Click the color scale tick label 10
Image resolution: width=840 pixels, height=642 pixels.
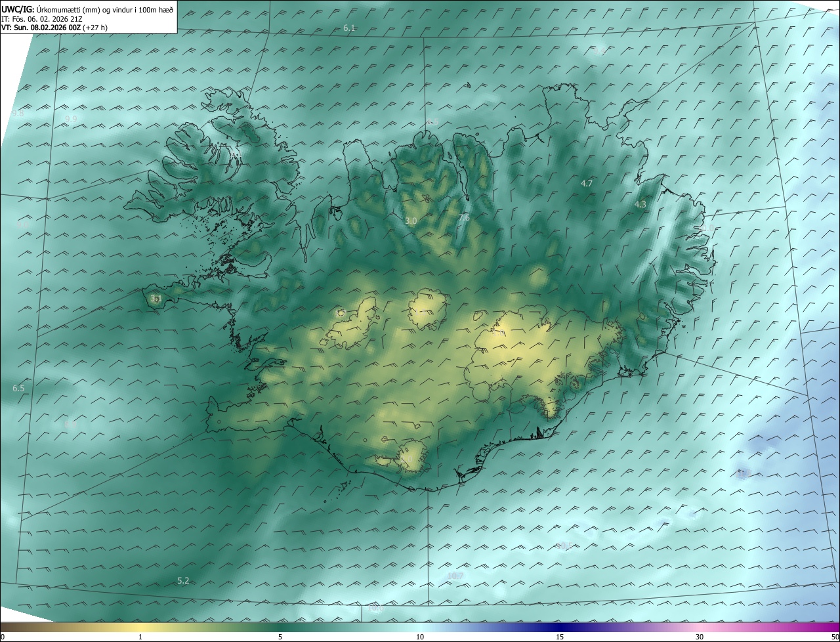(x=420, y=637)
